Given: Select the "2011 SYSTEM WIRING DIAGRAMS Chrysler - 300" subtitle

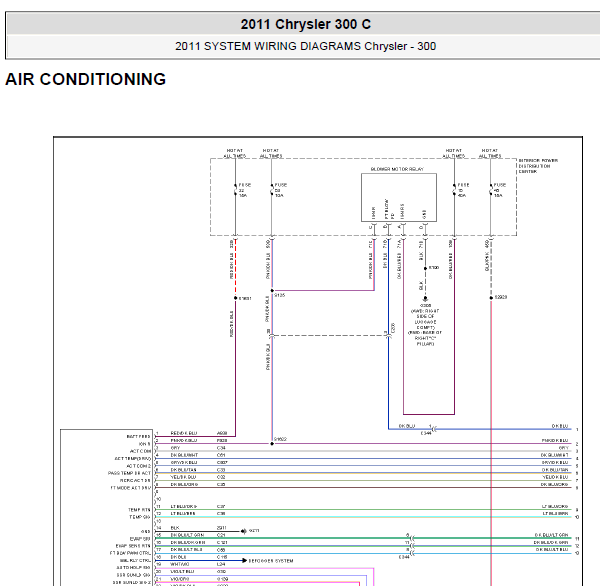Looking at the screenshot, I should (305, 46).
